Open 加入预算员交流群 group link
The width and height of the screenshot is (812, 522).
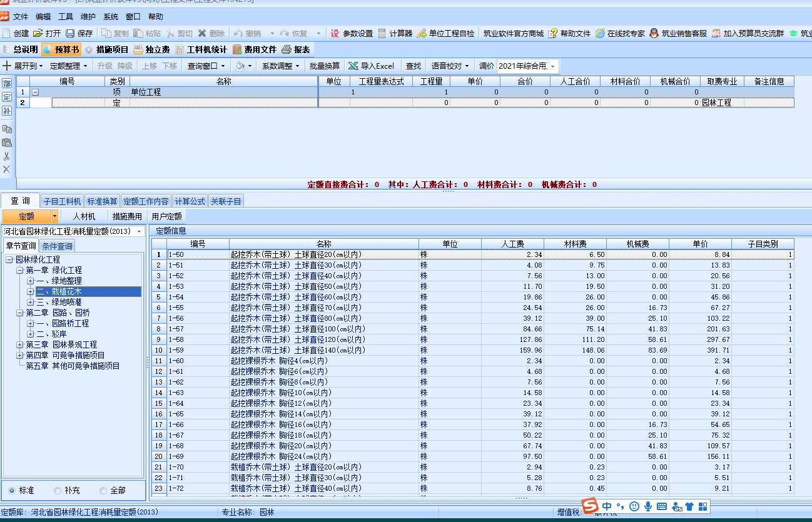point(748,33)
